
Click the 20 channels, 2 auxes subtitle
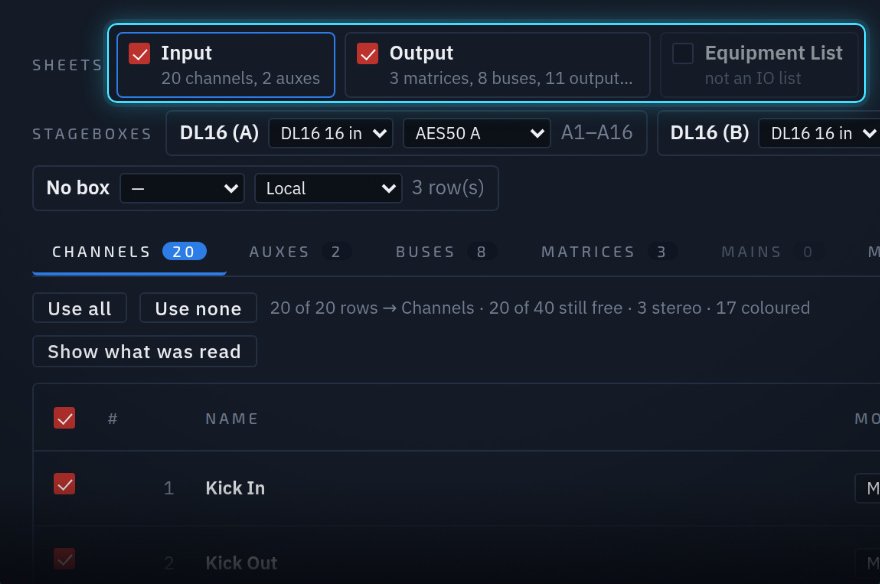pos(241,78)
